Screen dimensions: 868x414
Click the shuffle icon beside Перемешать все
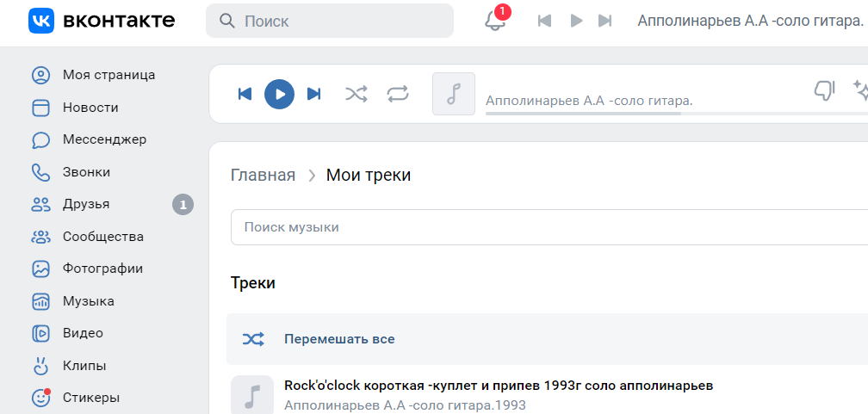click(x=253, y=339)
